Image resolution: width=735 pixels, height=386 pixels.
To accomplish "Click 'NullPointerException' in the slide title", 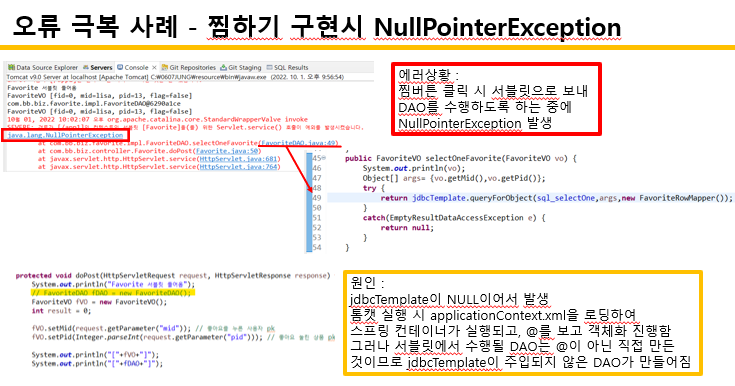I will [497, 27].
